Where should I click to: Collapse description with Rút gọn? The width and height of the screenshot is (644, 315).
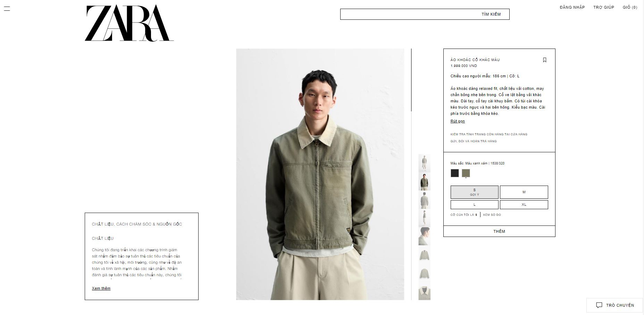[458, 121]
